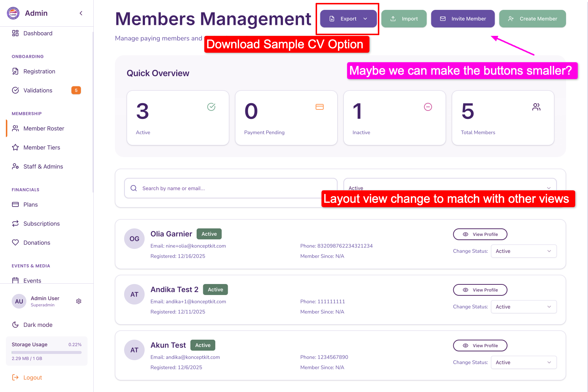Click the Active checkmark icon in overview
The height and width of the screenshot is (392, 588).
pyautogui.click(x=211, y=107)
